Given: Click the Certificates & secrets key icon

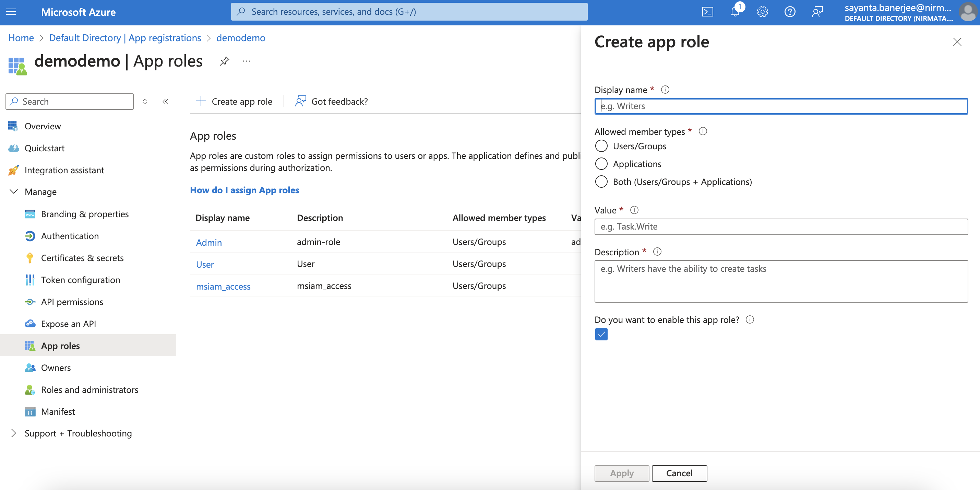Looking at the screenshot, I should click(30, 258).
